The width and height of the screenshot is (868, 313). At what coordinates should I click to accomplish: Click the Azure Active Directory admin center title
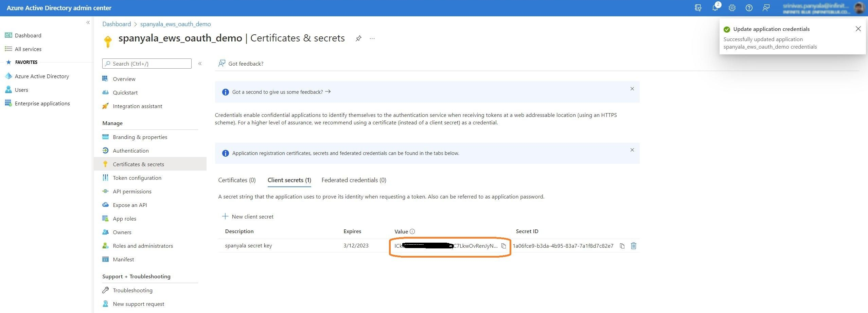pyautogui.click(x=59, y=8)
